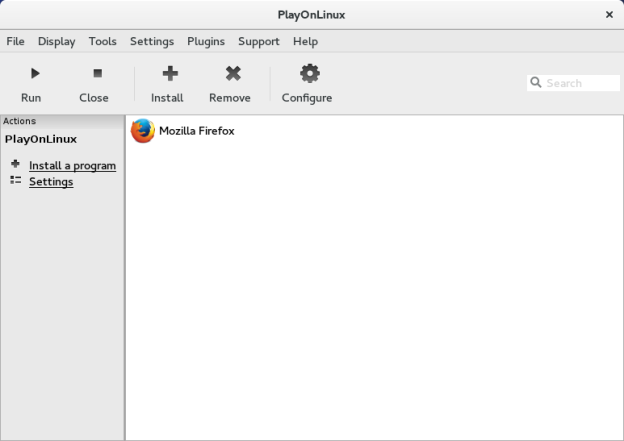Follow the 'Install a program' sidebar link

(x=72, y=166)
